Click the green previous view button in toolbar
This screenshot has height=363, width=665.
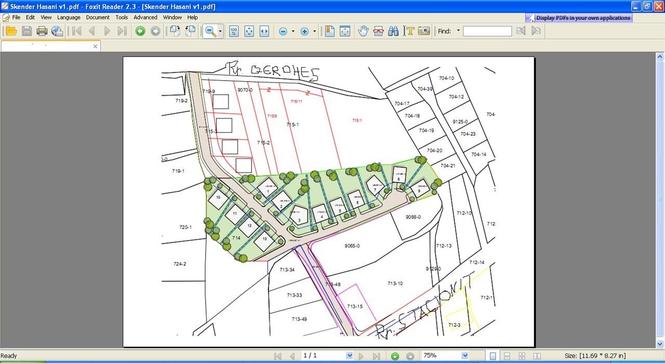coord(140,31)
